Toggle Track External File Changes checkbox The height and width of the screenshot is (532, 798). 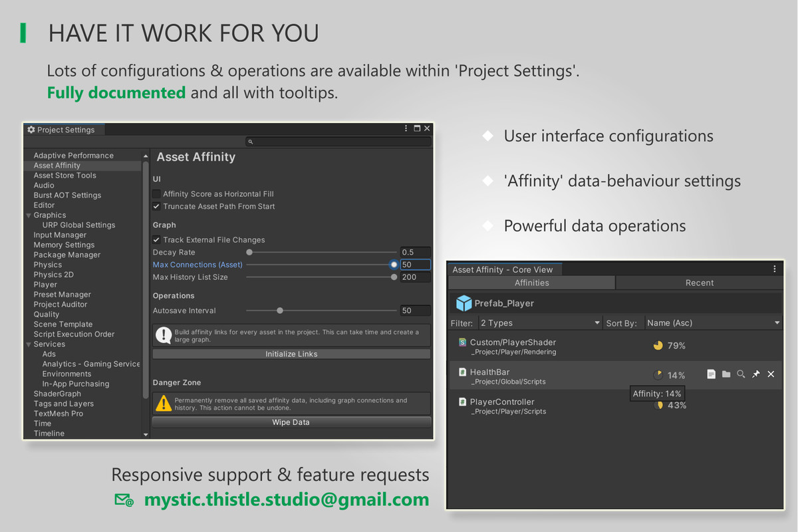point(156,240)
